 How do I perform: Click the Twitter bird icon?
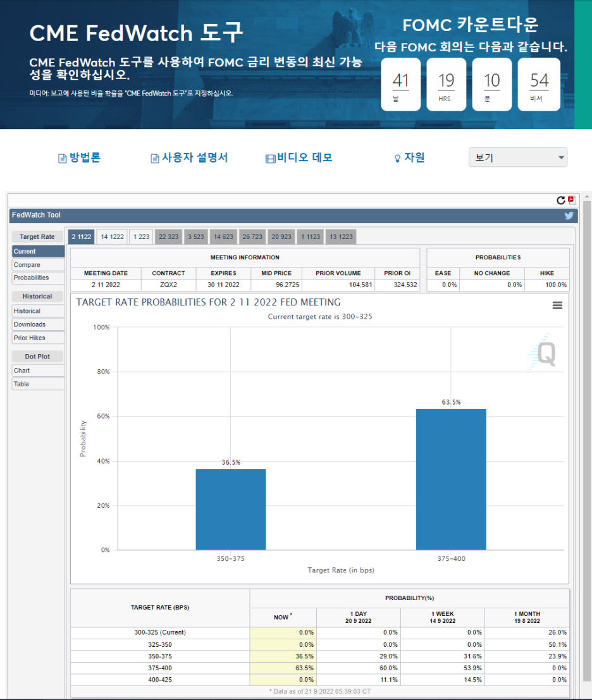coord(569,216)
